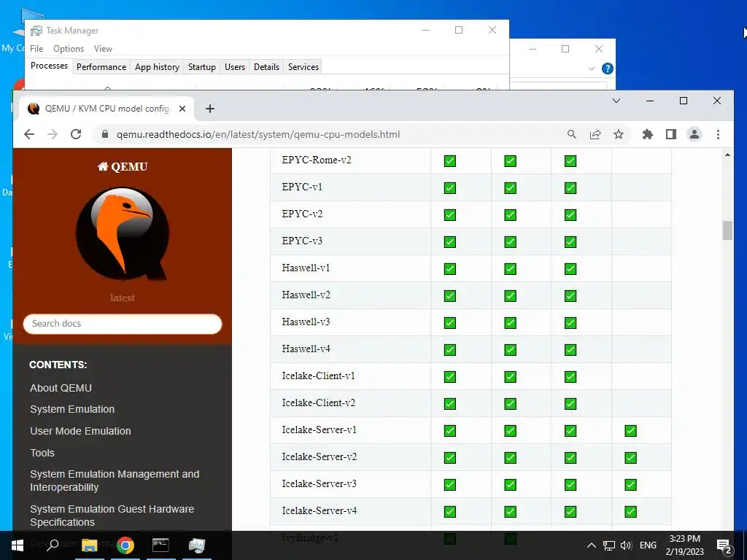Screen dimensions: 747x560
Task: Click the scrollbar up arrow
Action: click(727, 155)
